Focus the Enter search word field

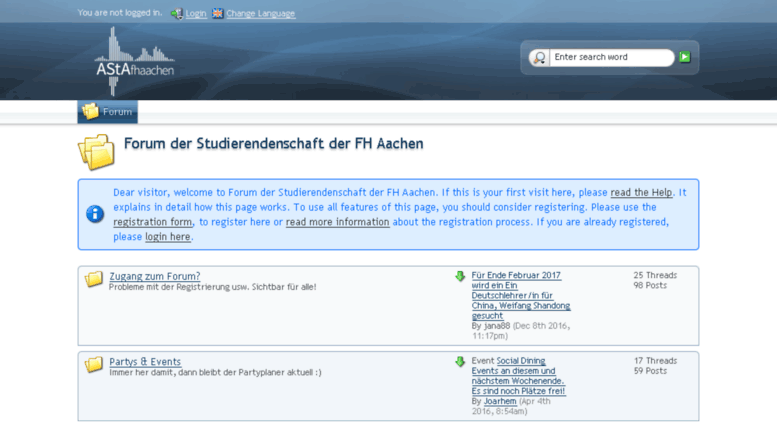(611, 57)
